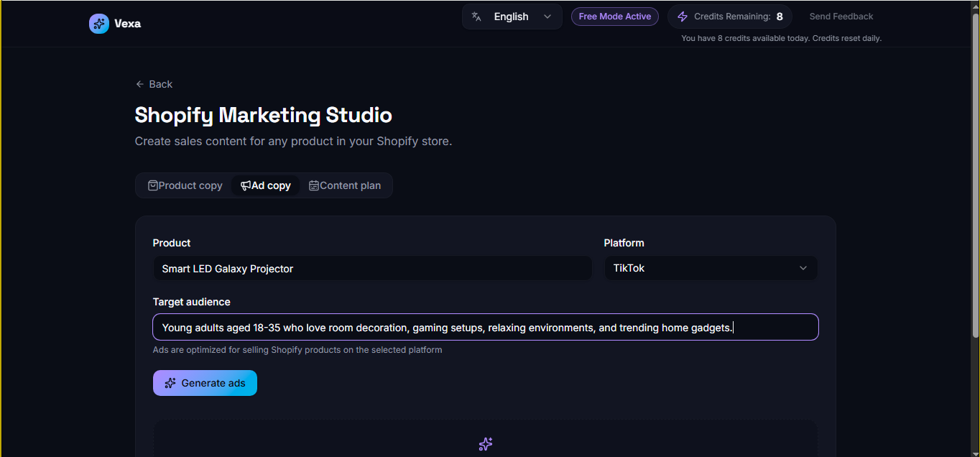This screenshot has height=457, width=980.
Task: Click the shopping bag Product copy icon
Action: point(153,185)
